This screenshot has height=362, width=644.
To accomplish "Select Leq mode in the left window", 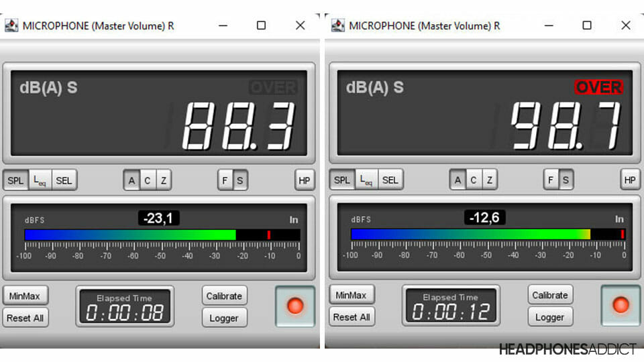I will [x=40, y=180].
